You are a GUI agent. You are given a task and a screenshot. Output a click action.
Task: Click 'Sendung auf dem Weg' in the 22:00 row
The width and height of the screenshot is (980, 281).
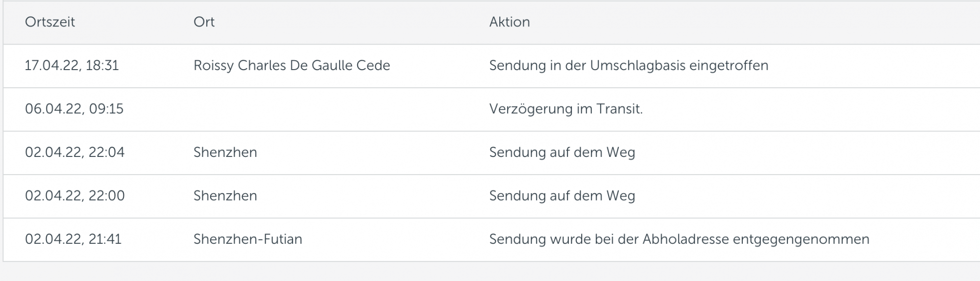(x=562, y=196)
